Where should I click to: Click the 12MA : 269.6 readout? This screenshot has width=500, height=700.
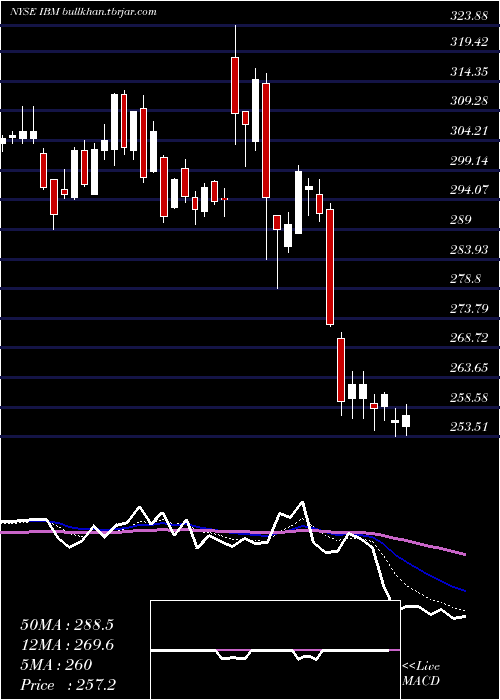(67, 645)
